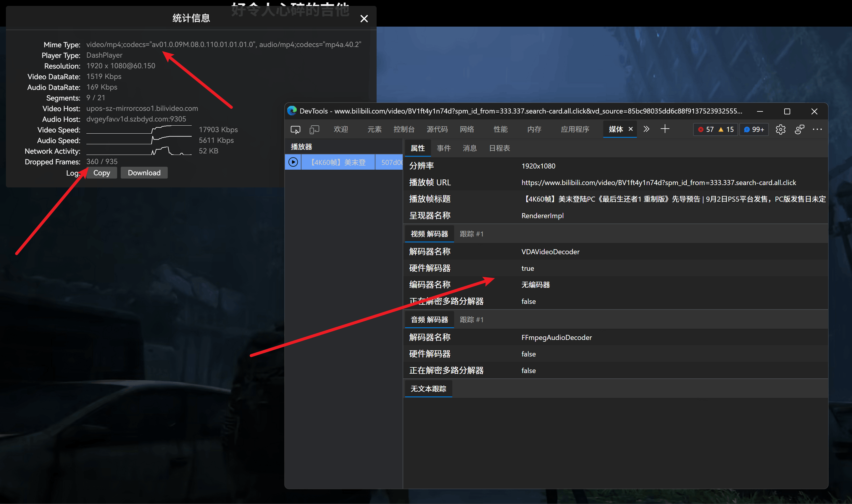Toggle device emulation icon in DevTools
The image size is (852, 504).
coord(314,129)
